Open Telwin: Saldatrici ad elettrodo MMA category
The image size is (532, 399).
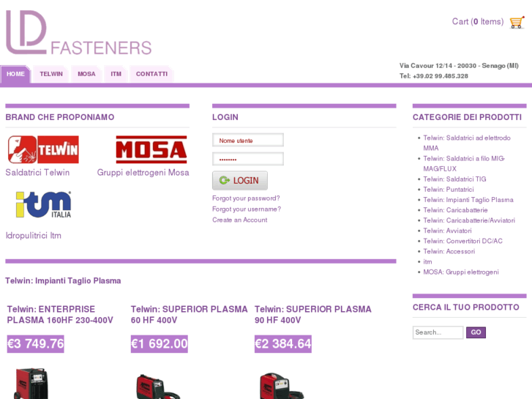(x=467, y=143)
